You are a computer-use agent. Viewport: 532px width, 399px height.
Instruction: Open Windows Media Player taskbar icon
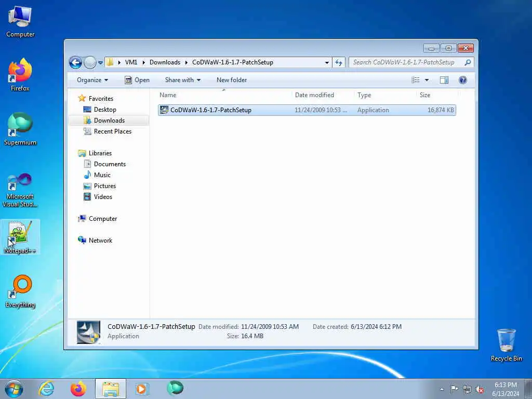pos(141,389)
